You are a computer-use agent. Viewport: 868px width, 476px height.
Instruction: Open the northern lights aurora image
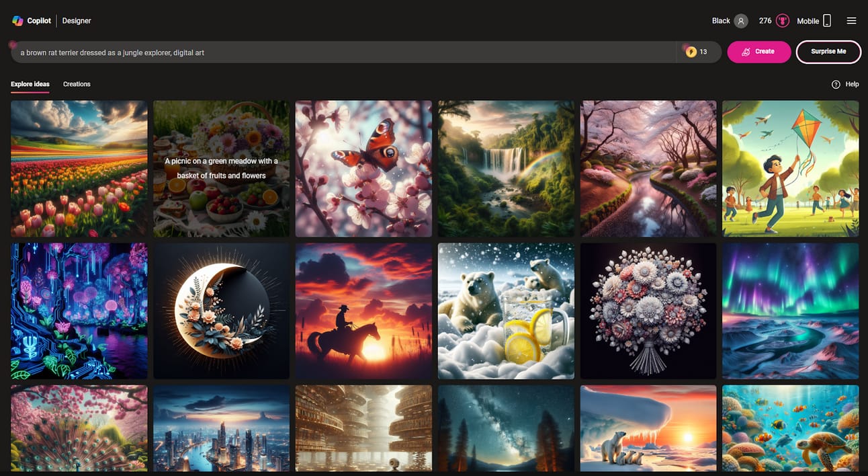click(x=791, y=311)
